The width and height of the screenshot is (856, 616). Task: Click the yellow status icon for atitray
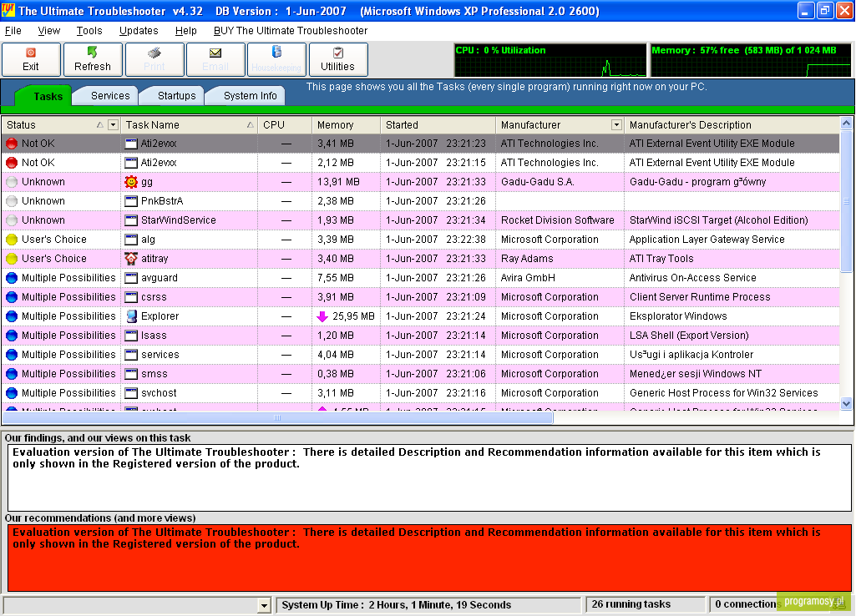[x=12, y=259]
